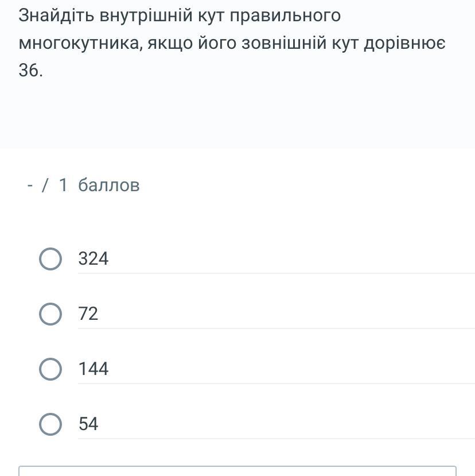Screen dimensions: 475x476
Task: Click the answer label text "324"
Action: tap(94, 259)
